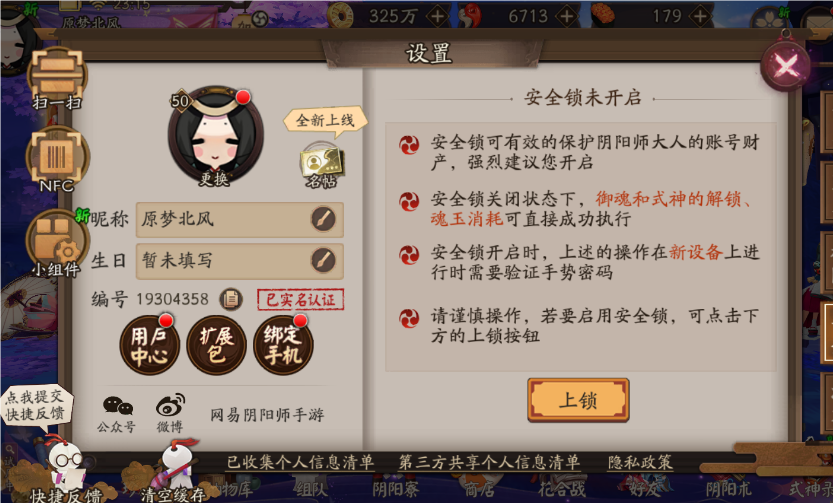The image size is (833, 503).
Task: Copy the player ID number icon
Action: 231,299
